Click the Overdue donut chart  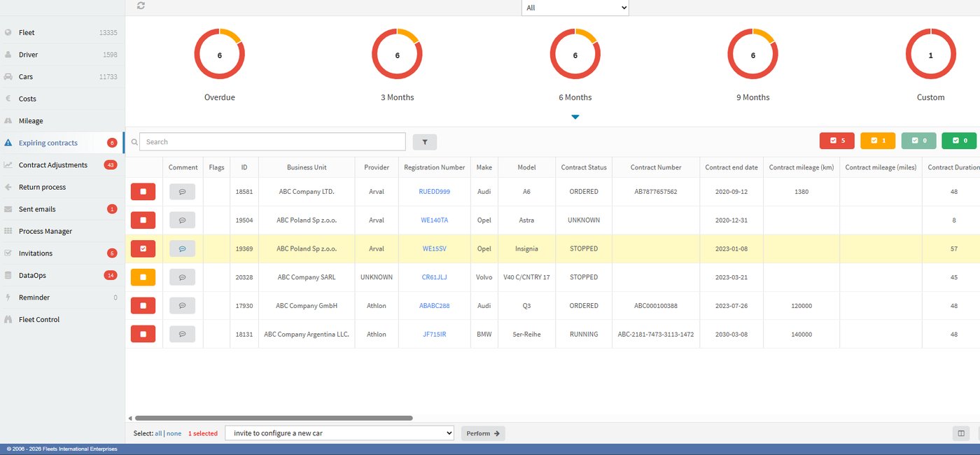(220, 55)
